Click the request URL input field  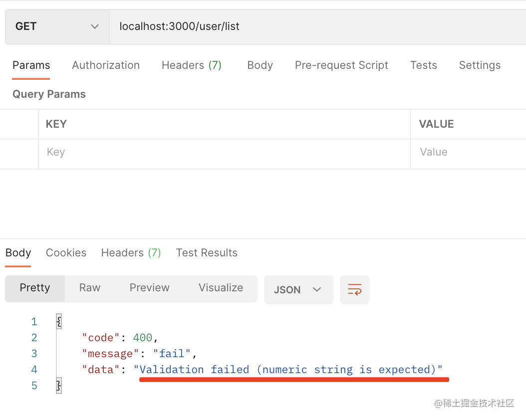pos(314,26)
